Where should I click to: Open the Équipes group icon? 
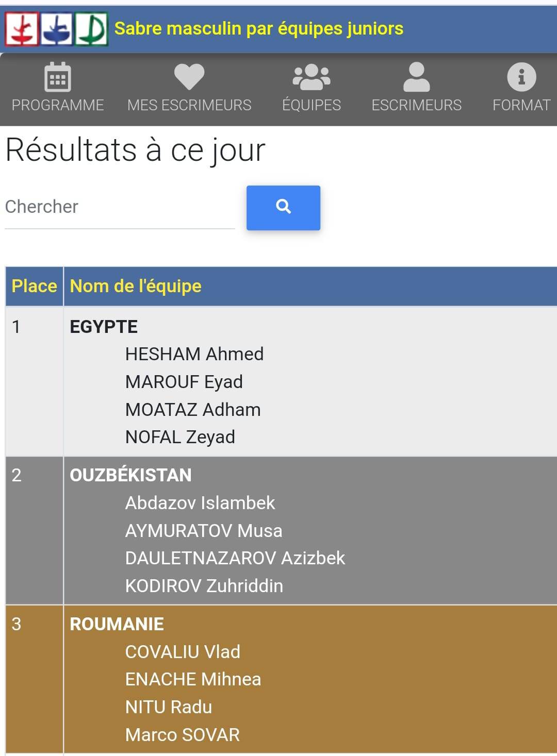(312, 77)
